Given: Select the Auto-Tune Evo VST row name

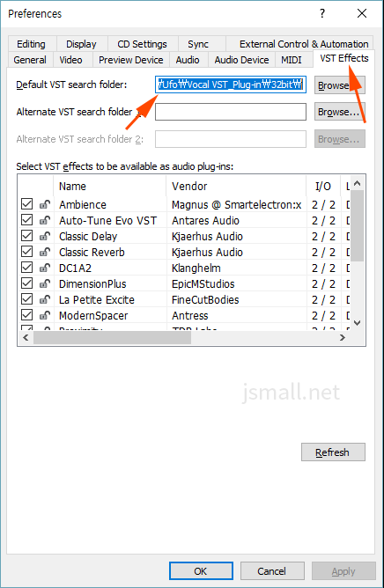Looking at the screenshot, I should pos(107,220).
